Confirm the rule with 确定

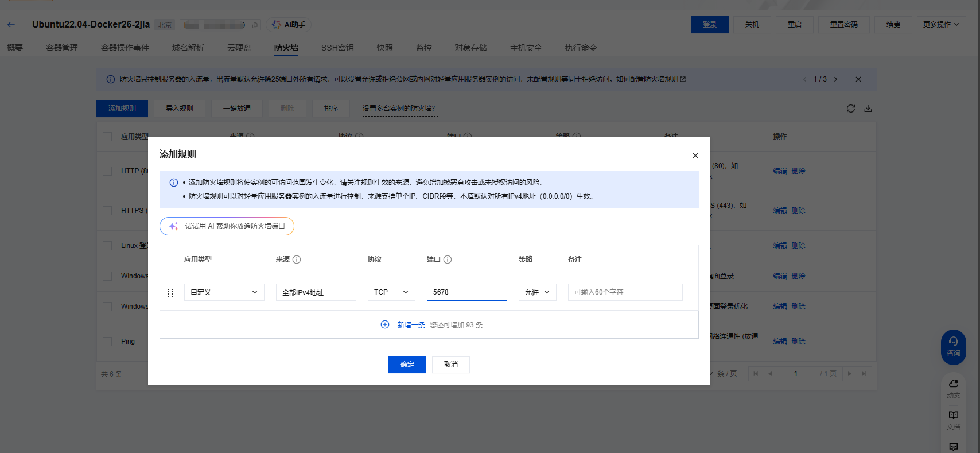[x=407, y=365]
